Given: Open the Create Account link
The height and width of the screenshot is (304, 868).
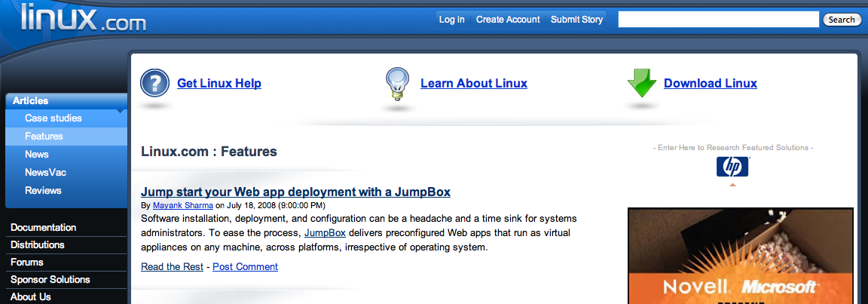Looking at the screenshot, I should pyautogui.click(x=508, y=20).
